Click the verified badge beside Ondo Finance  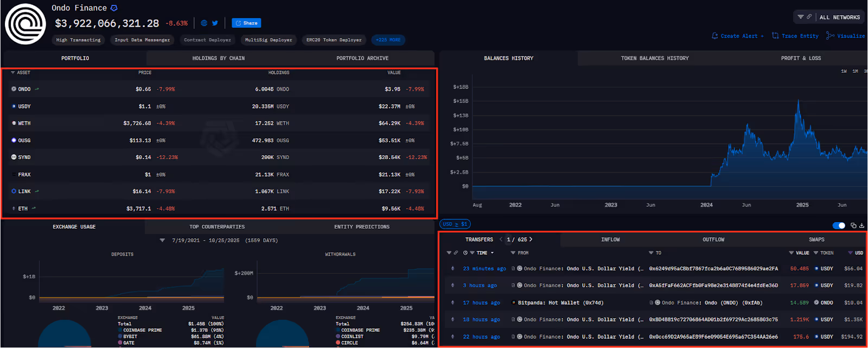[114, 8]
